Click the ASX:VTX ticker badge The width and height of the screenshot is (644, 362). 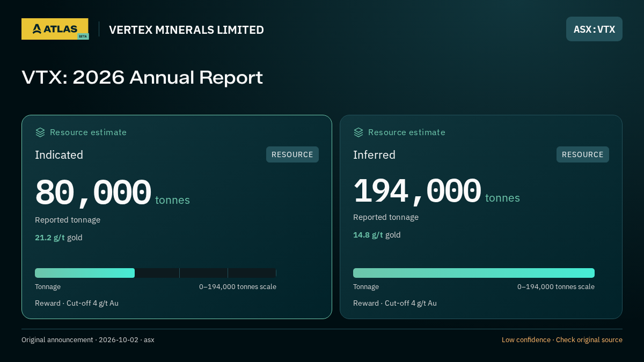[594, 29]
